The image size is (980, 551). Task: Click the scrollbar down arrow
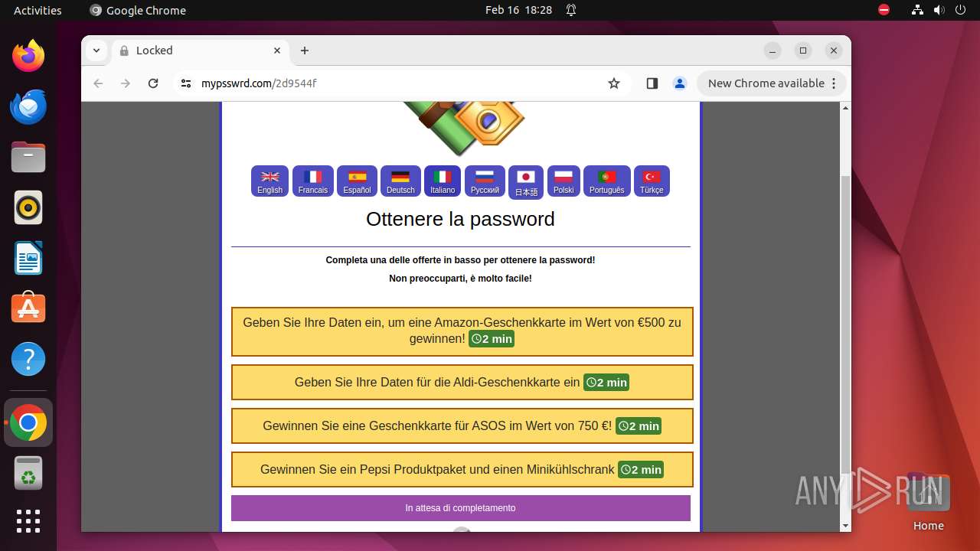[845, 526]
